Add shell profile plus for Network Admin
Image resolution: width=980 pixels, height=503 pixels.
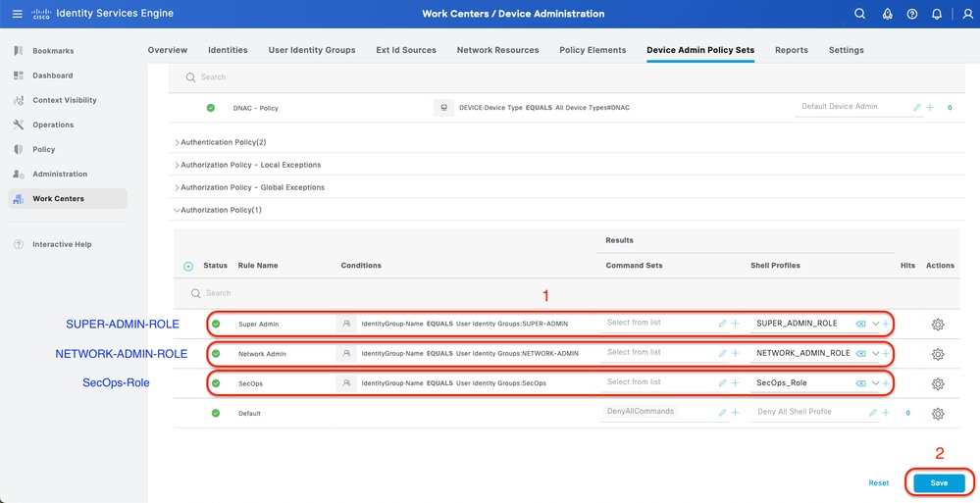(886, 353)
